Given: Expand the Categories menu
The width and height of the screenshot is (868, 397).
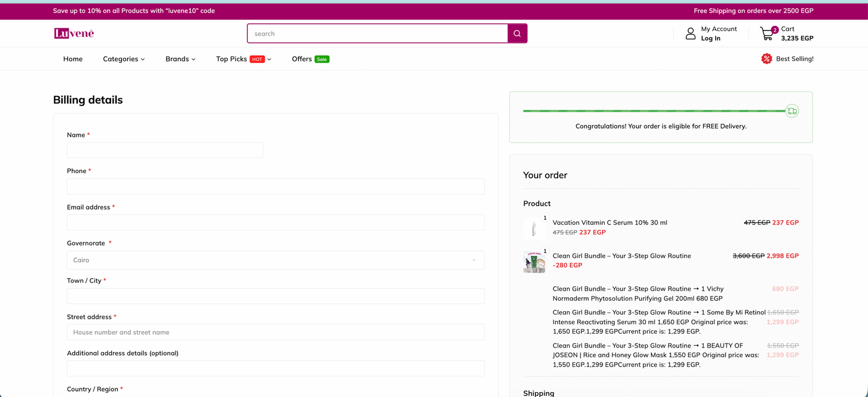Looking at the screenshot, I should click(124, 59).
